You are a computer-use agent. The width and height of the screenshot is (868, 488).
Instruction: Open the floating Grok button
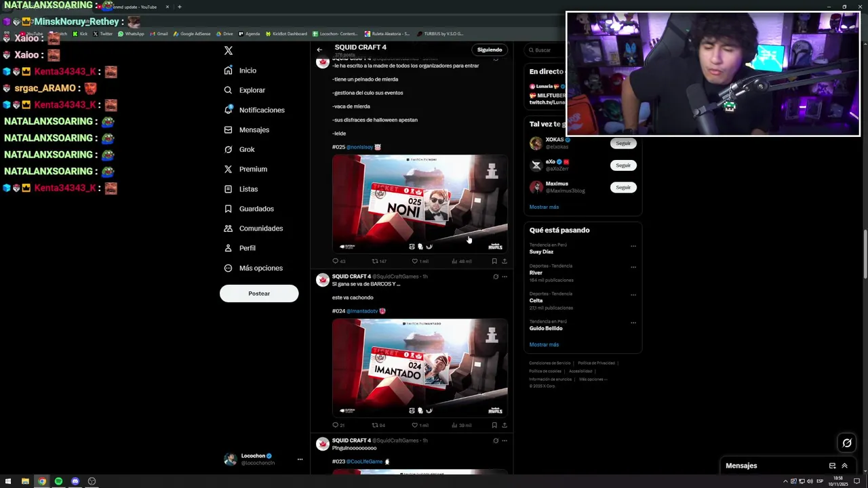[x=847, y=443]
